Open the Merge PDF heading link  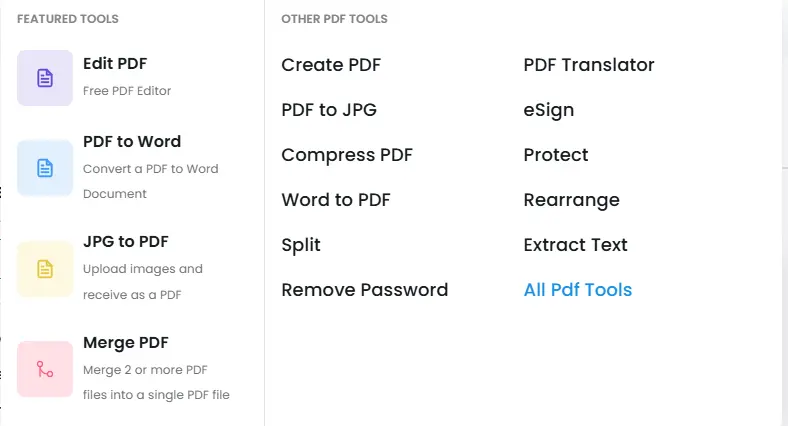click(x=126, y=343)
